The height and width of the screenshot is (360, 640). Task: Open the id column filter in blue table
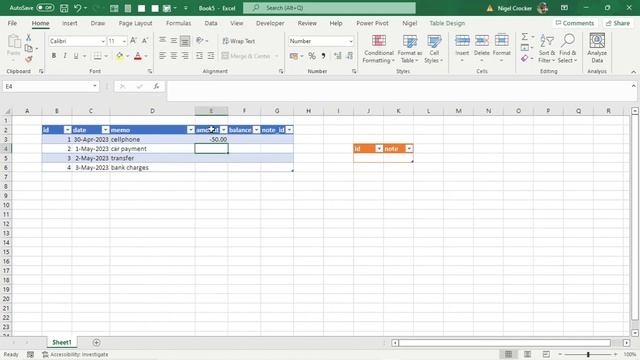(x=68, y=130)
